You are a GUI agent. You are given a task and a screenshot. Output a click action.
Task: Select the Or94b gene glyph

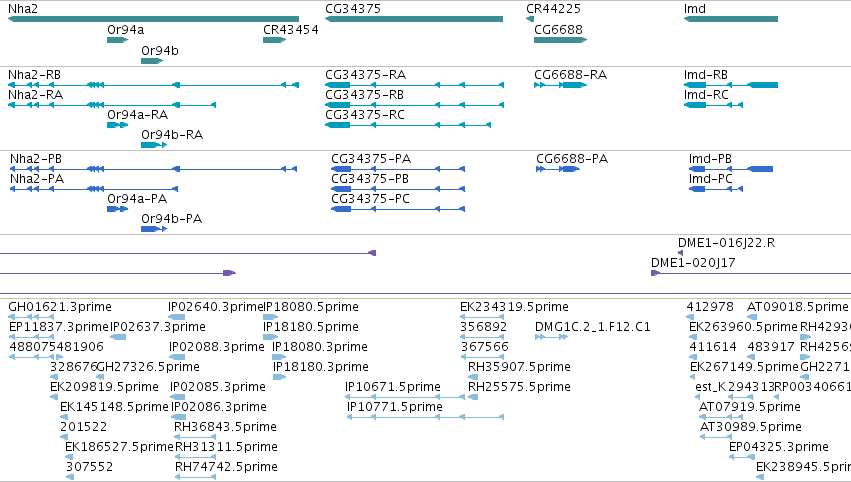tap(152, 61)
